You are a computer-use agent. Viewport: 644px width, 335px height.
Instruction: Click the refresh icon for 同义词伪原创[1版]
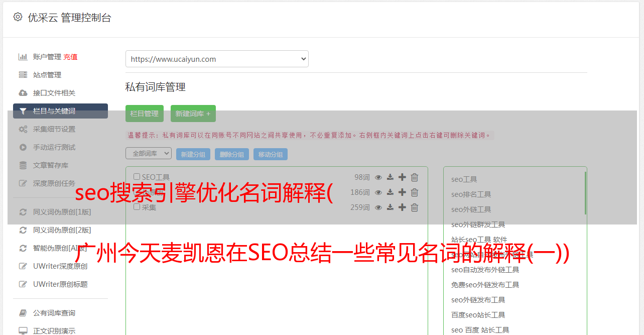23,212
